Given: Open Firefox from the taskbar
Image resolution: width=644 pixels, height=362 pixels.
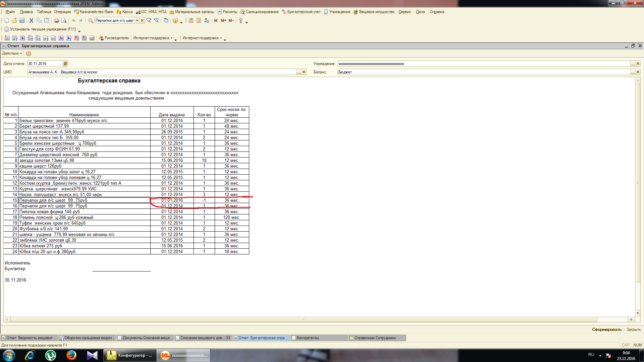Looking at the screenshot, I should (71, 355).
